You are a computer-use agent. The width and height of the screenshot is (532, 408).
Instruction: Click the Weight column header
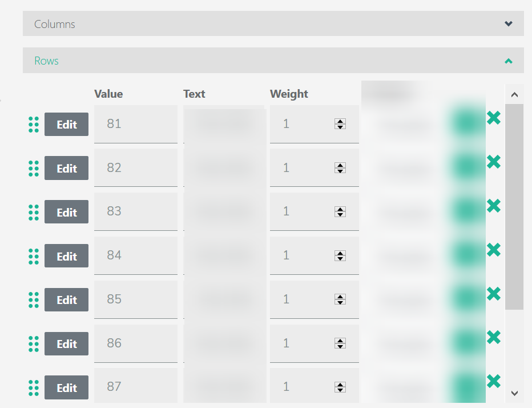(289, 94)
